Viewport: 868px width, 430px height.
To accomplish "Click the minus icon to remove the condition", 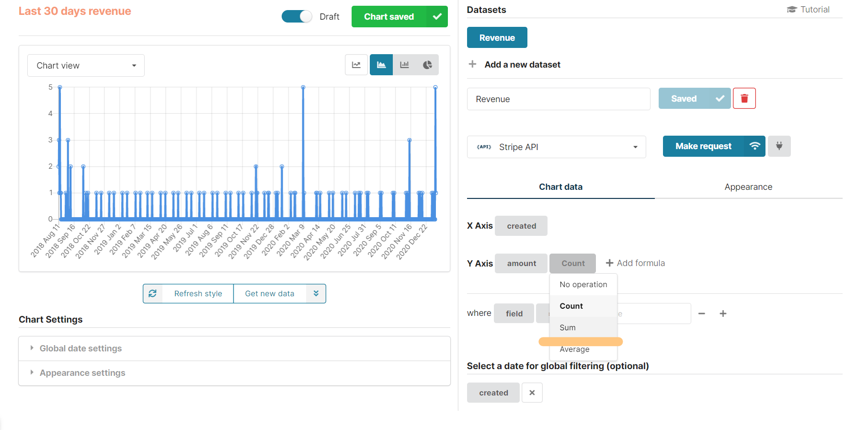I will click(x=702, y=314).
